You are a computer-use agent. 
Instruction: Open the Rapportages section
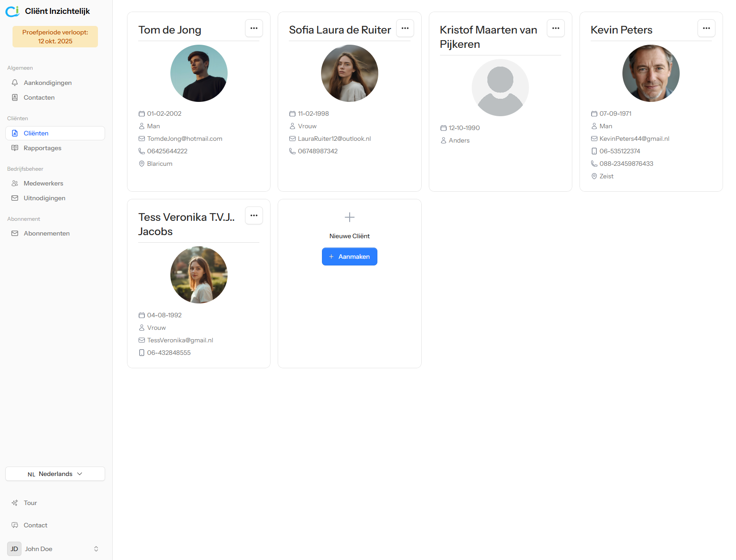(42, 148)
